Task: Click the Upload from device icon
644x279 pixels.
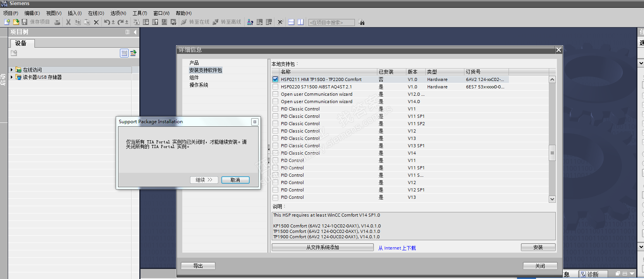Action: [x=155, y=22]
